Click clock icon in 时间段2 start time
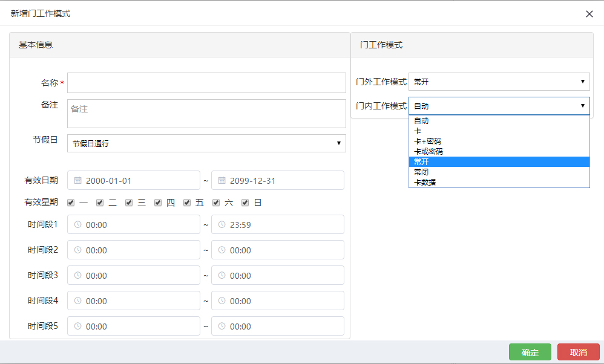The width and height of the screenshot is (604, 364). (77, 250)
